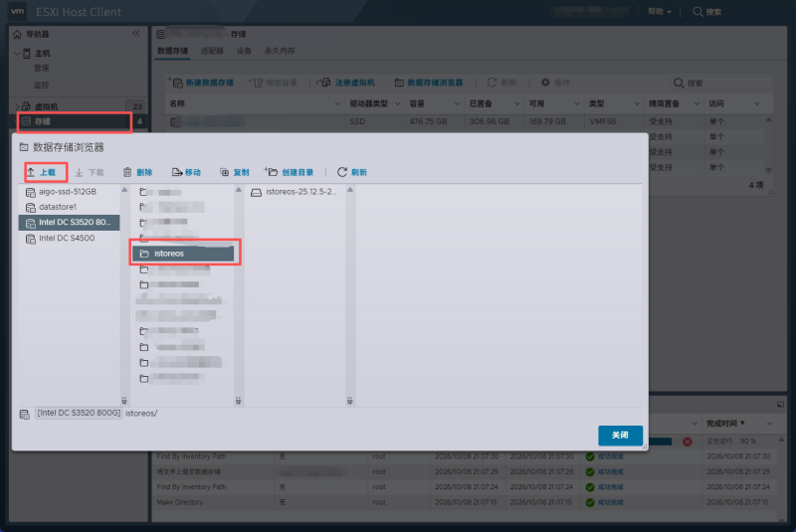This screenshot has width=796, height=532.
Task: Click the Close (关闭) button
Action: tap(620, 436)
